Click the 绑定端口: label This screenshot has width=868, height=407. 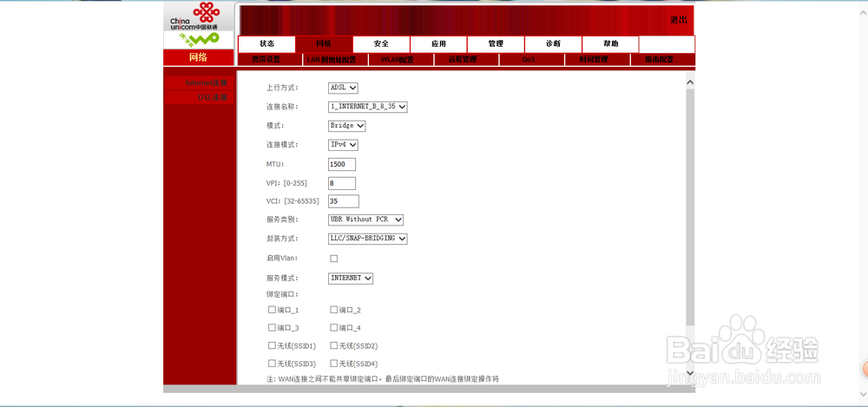click(282, 294)
